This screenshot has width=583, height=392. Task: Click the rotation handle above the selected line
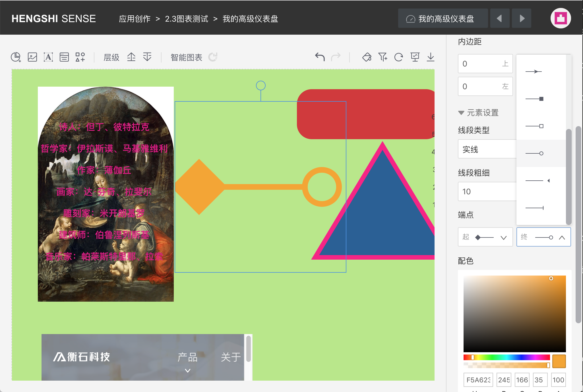261,86
